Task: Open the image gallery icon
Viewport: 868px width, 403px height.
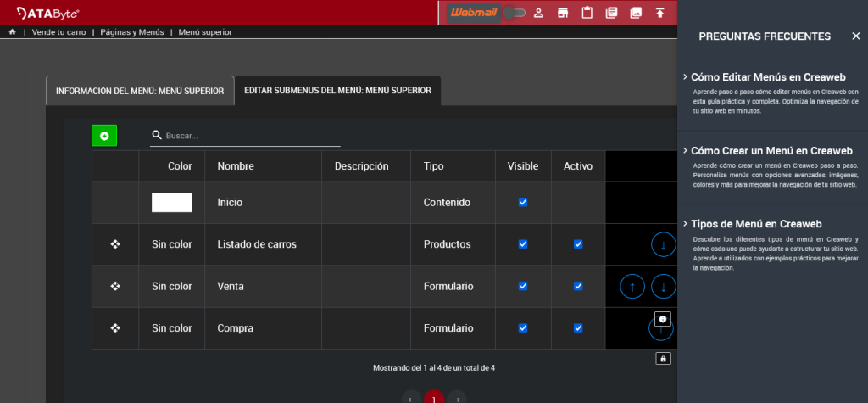Action: (636, 13)
